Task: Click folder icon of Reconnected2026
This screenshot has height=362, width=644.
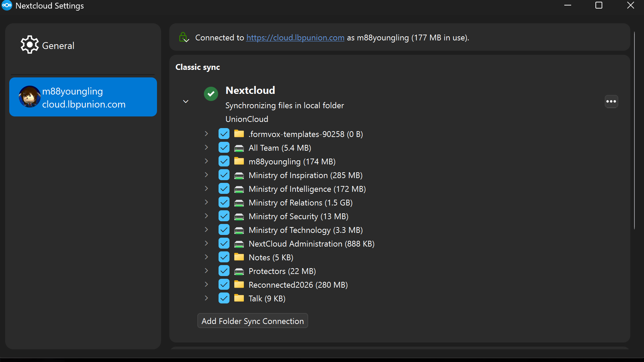Action: tap(239, 284)
